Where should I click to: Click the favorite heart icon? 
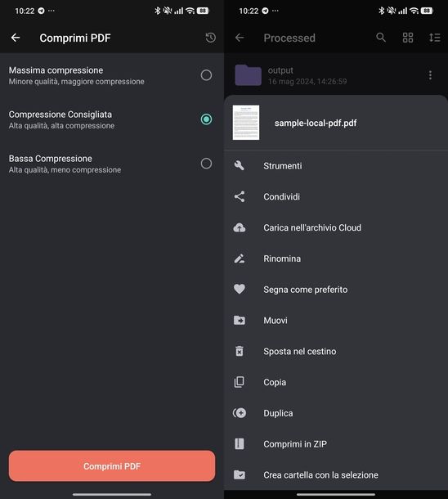click(239, 289)
